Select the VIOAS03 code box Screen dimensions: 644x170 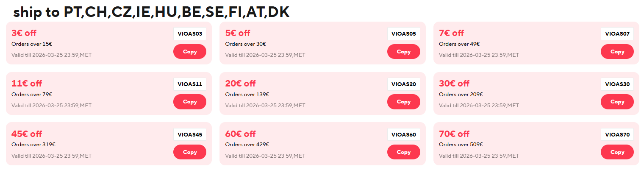click(189, 34)
